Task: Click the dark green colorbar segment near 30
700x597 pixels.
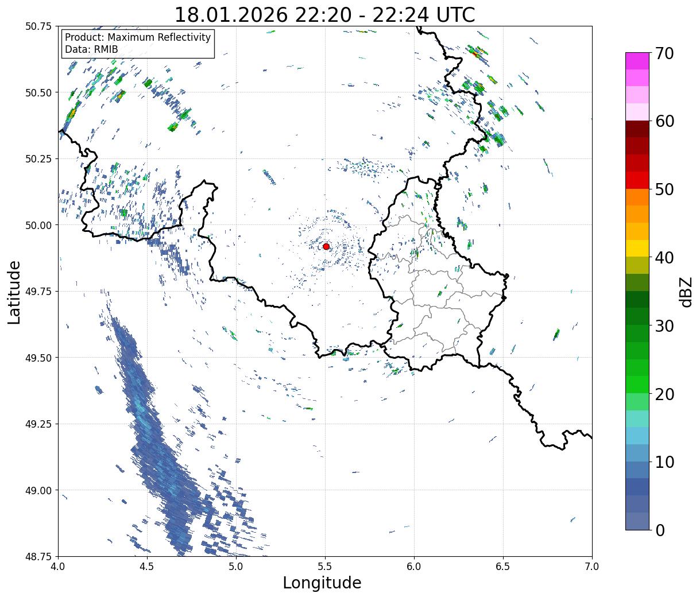Action: click(637, 299)
